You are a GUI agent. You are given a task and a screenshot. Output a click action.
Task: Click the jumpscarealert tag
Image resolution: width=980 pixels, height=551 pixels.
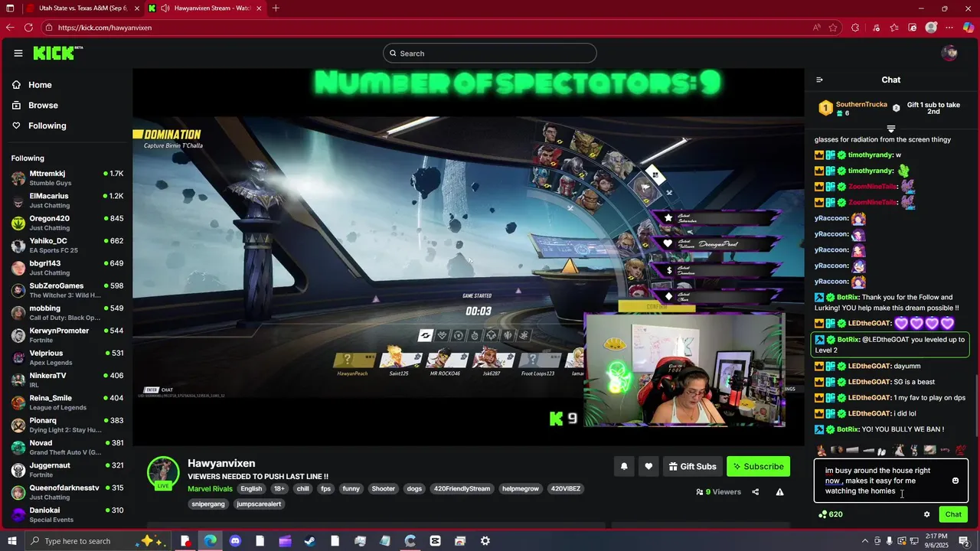[x=259, y=504]
